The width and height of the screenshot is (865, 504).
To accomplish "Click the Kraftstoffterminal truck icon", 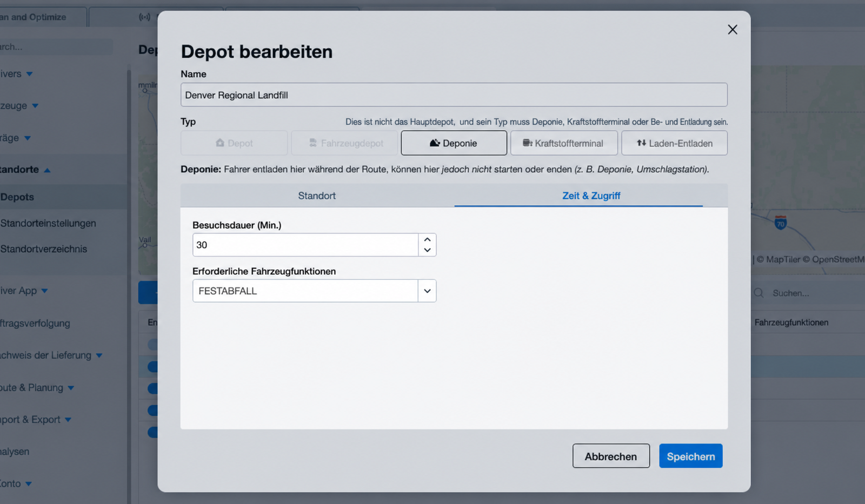I will (527, 143).
